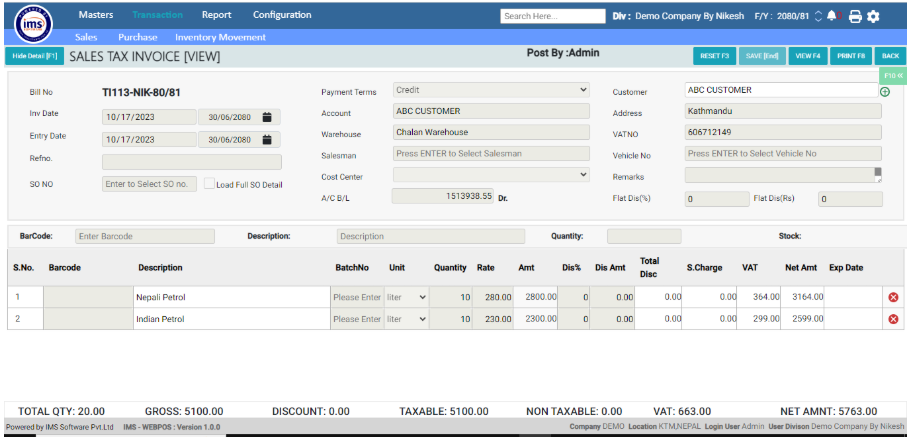Click the Flat Dis(%) field
Viewport: 907px width, 437px height.
point(717,199)
